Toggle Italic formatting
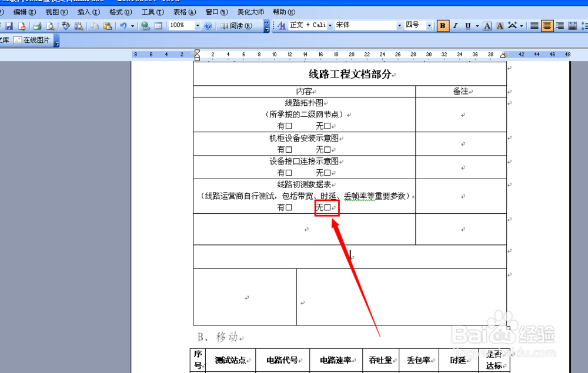 (455, 26)
